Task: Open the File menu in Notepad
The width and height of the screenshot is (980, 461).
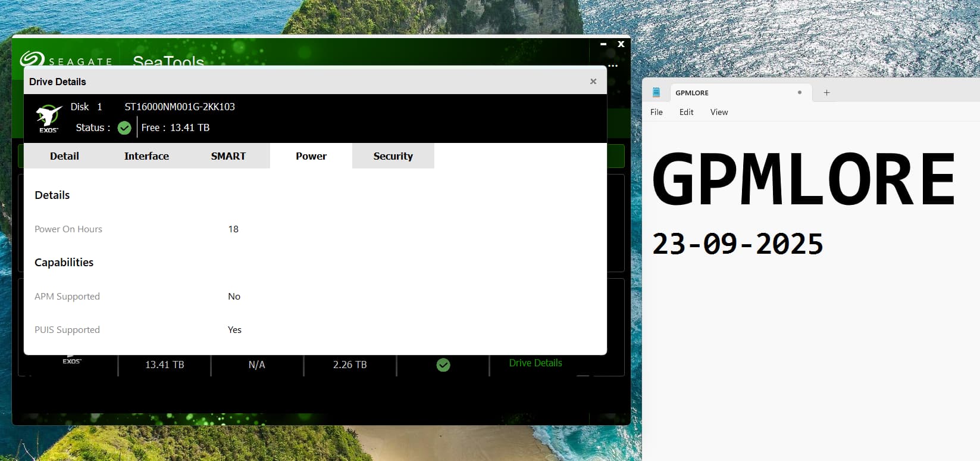Action: [x=656, y=112]
